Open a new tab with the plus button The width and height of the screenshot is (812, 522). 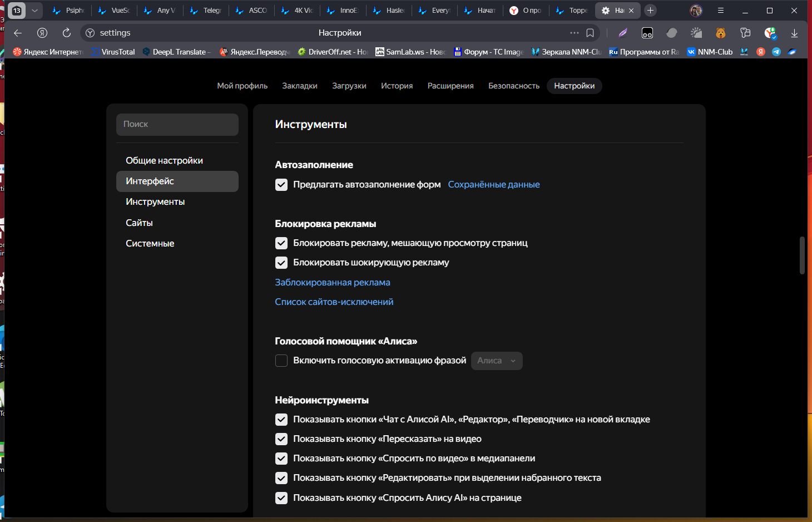(650, 11)
